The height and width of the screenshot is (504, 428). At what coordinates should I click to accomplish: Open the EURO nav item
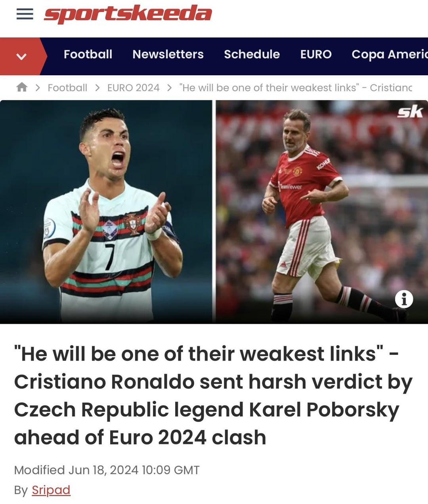click(316, 54)
